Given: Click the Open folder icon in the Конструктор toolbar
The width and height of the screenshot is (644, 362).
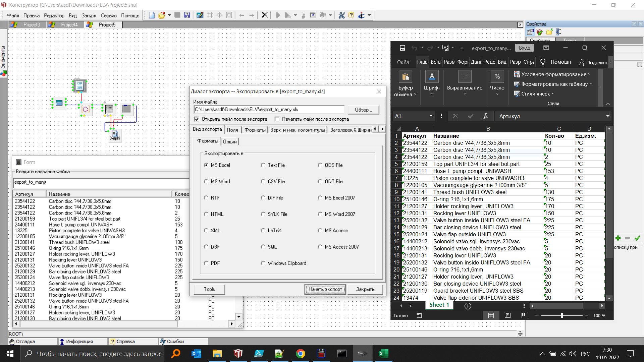Looking at the screenshot, I should 162,15.
